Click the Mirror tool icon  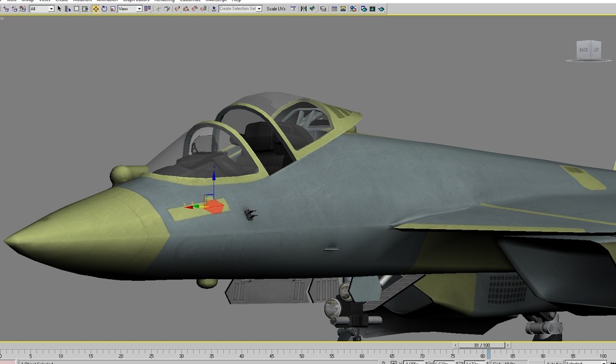pyautogui.click(x=304, y=9)
